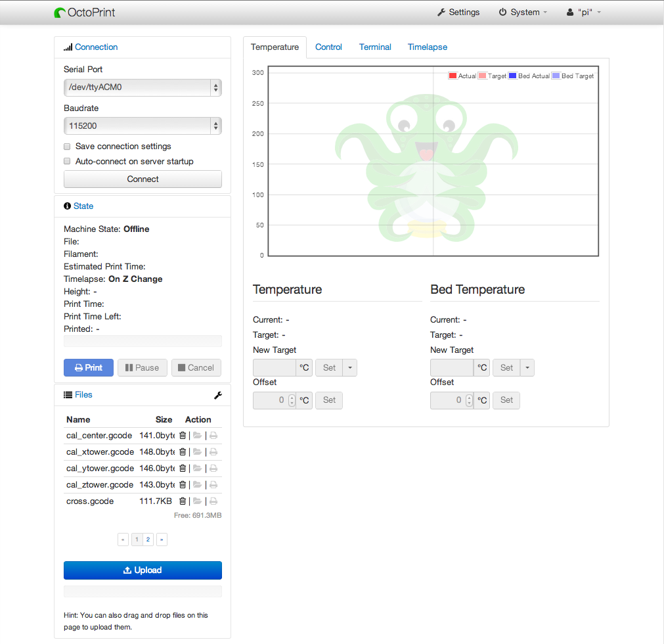664x644 pixels.
Task: Click the Pause button
Action: pos(143,368)
